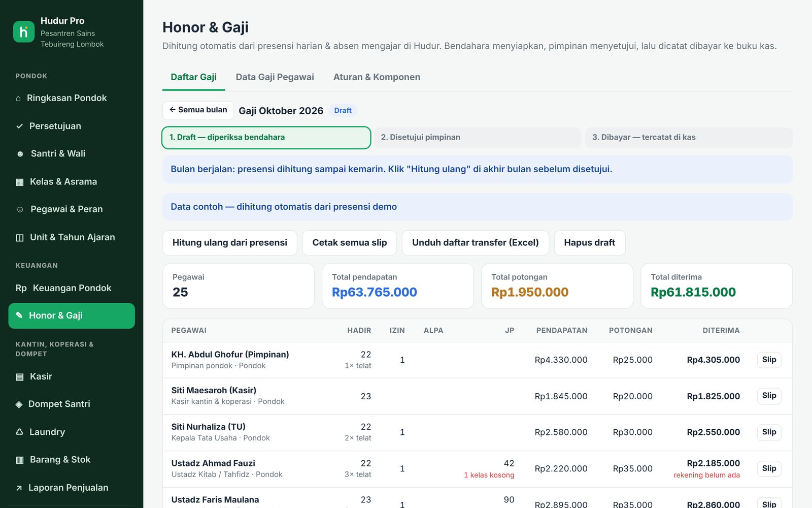812x508 pixels.
Task: Click the Barang & Stok icon
Action: coord(20,460)
